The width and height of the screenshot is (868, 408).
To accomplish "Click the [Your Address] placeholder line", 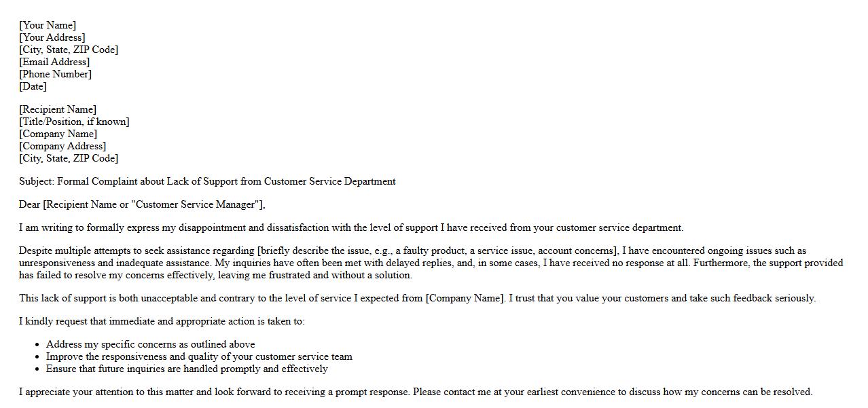I will 52,37.
